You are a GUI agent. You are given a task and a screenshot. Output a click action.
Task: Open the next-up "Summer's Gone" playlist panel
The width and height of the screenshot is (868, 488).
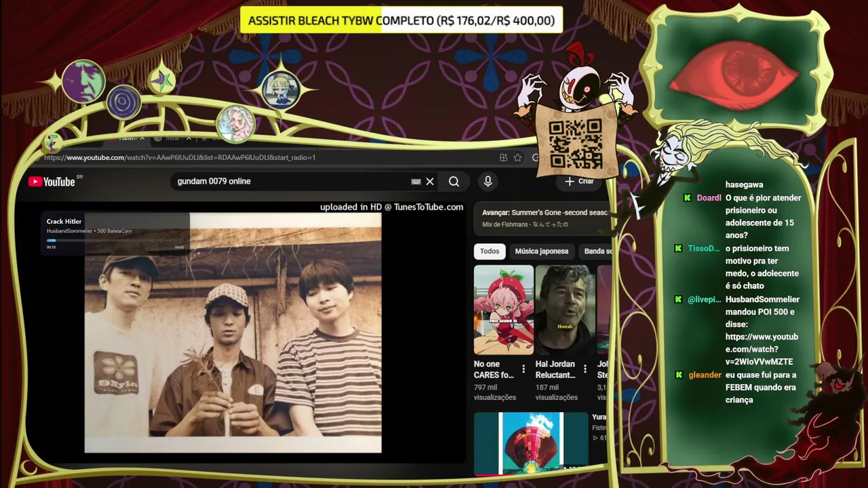click(542, 218)
